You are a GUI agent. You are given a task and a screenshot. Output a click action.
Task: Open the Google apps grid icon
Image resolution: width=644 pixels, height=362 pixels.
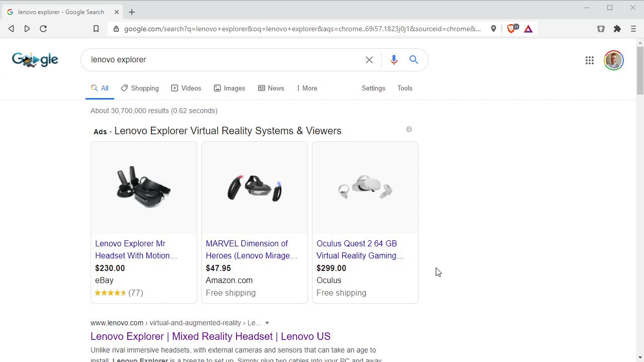590,60
